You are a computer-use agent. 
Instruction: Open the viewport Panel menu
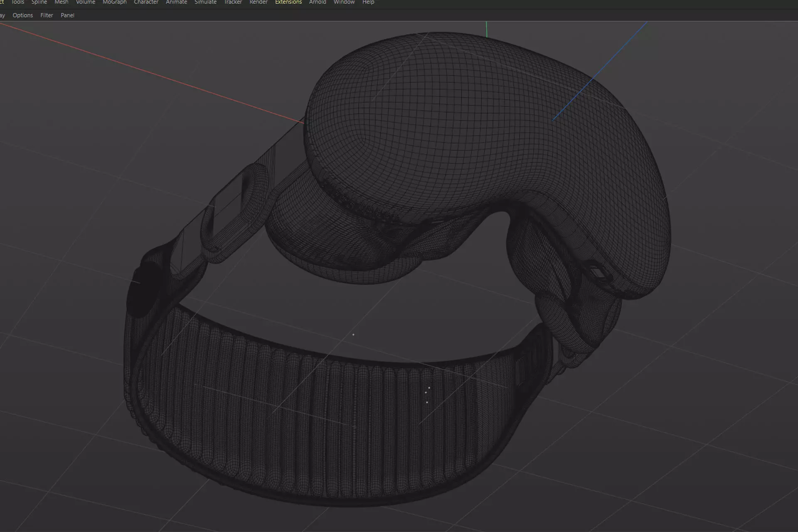tap(67, 15)
